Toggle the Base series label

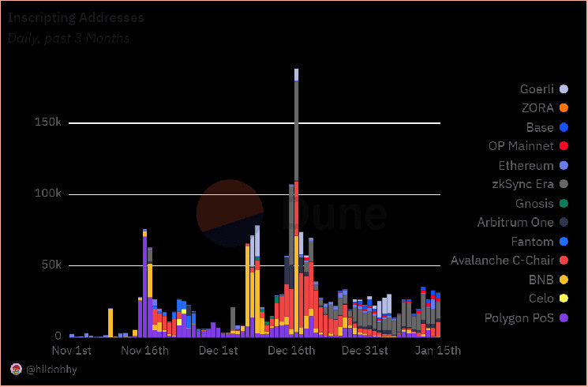tap(540, 127)
